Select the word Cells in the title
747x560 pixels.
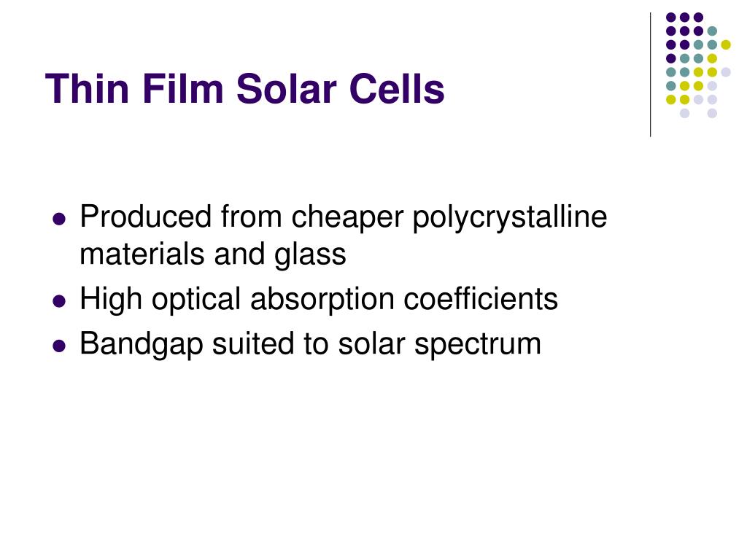tap(397, 88)
